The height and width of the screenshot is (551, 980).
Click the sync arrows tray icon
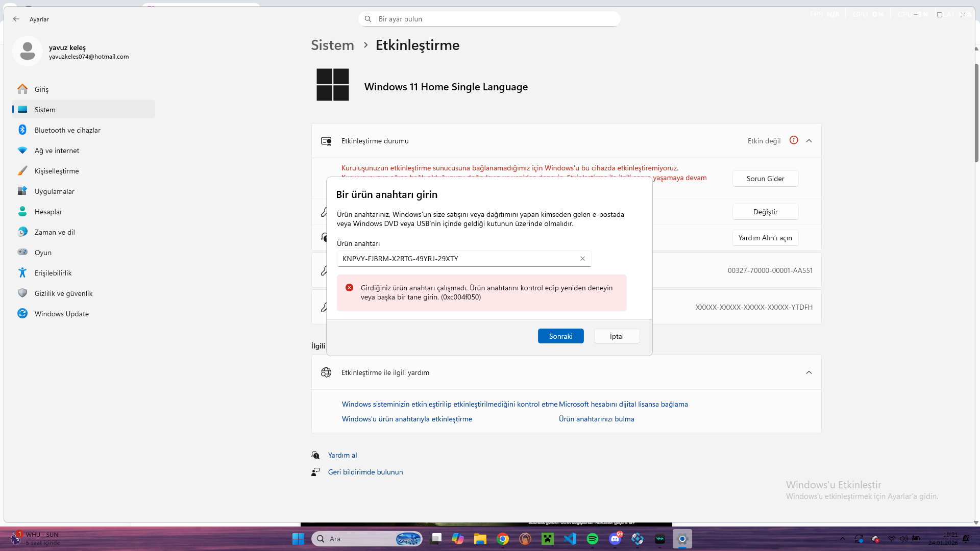[859, 539]
